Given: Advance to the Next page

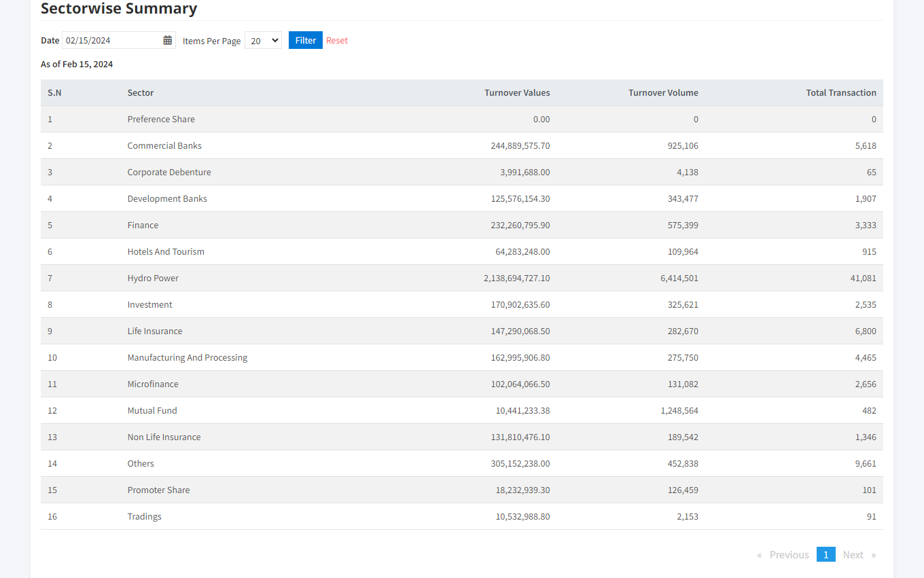Looking at the screenshot, I should click(853, 555).
